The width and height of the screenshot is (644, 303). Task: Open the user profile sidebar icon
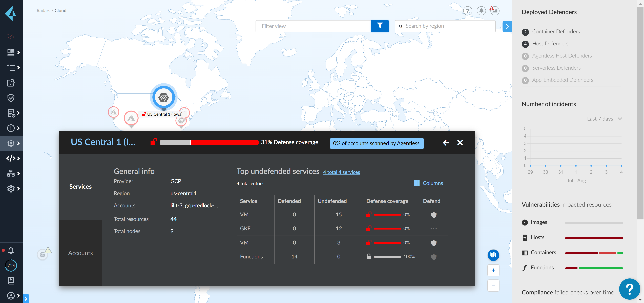tap(11, 296)
